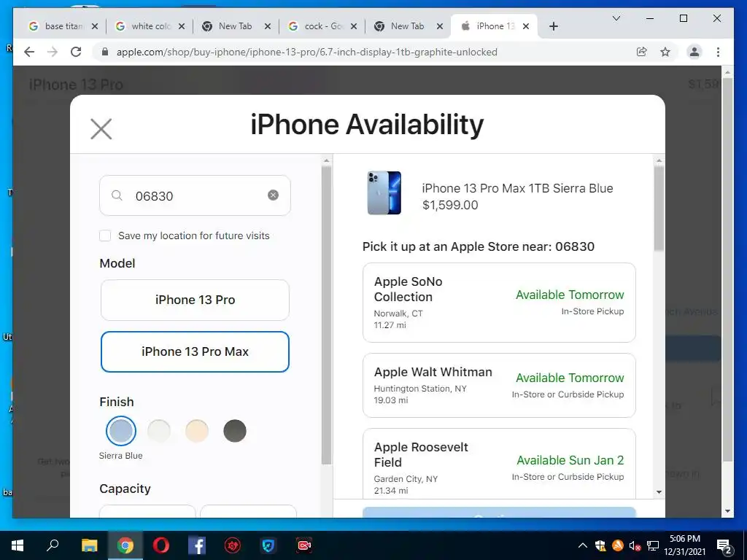This screenshot has width=747, height=560.
Task: Click the zip code search magnifier icon
Action: (x=117, y=195)
